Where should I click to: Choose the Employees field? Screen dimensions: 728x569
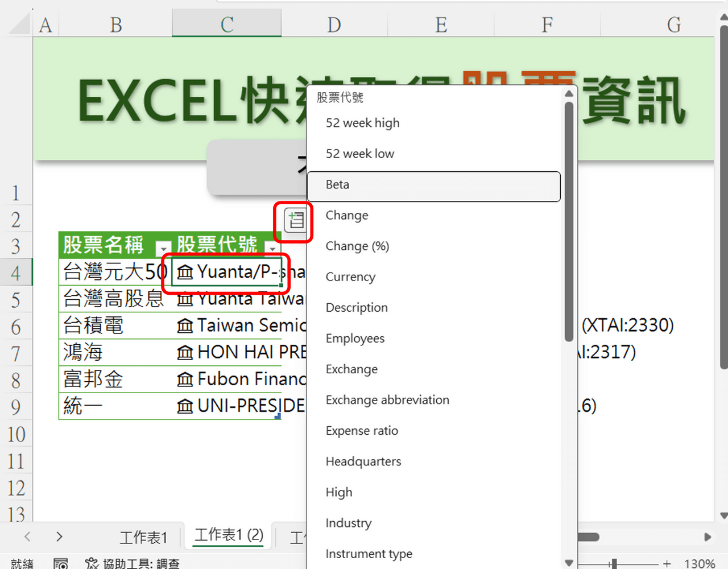(434, 338)
